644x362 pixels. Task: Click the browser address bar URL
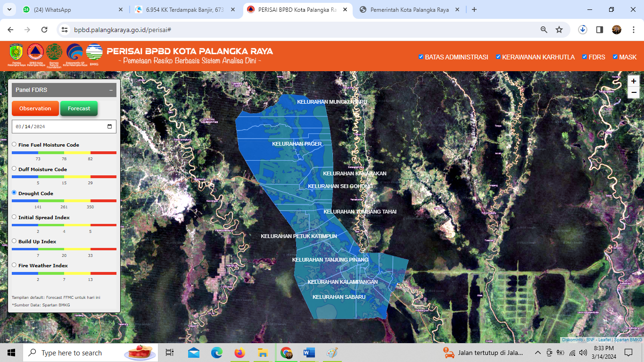tap(122, 30)
